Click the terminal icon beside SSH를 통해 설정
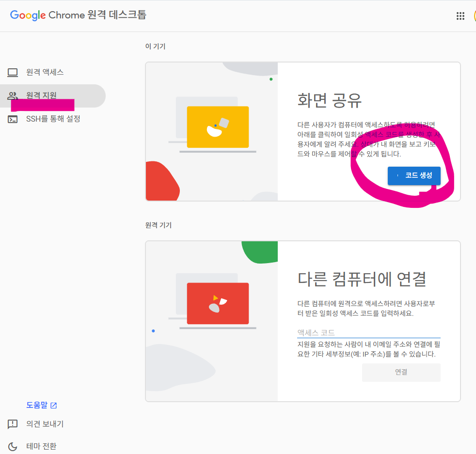Screen dimensions: 476x454 (x=13, y=119)
